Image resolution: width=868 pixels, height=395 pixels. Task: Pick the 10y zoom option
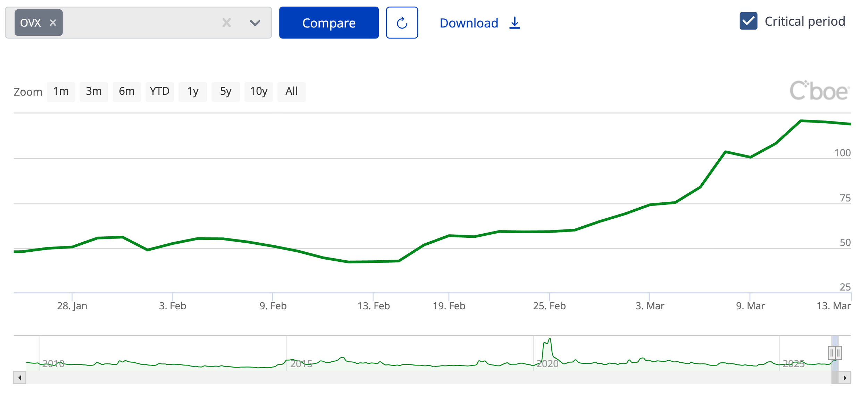point(259,92)
